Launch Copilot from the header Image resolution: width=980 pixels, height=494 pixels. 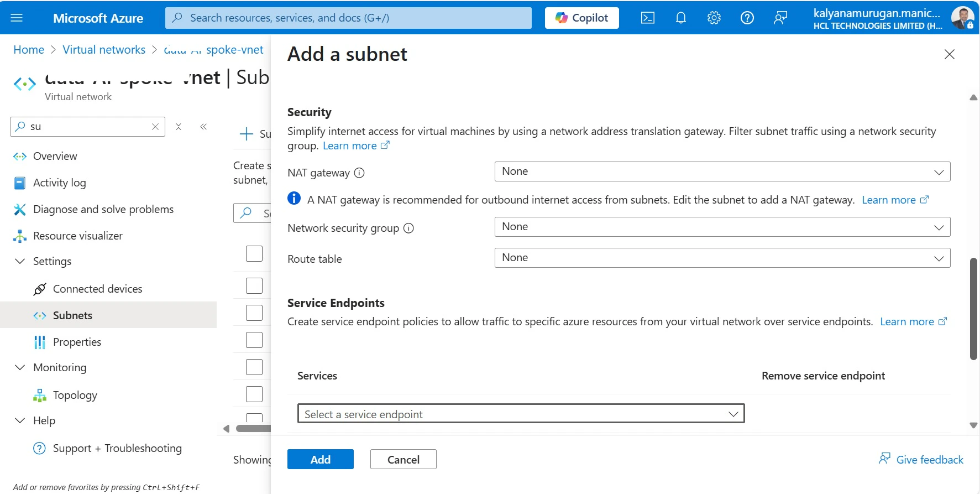coord(582,18)
